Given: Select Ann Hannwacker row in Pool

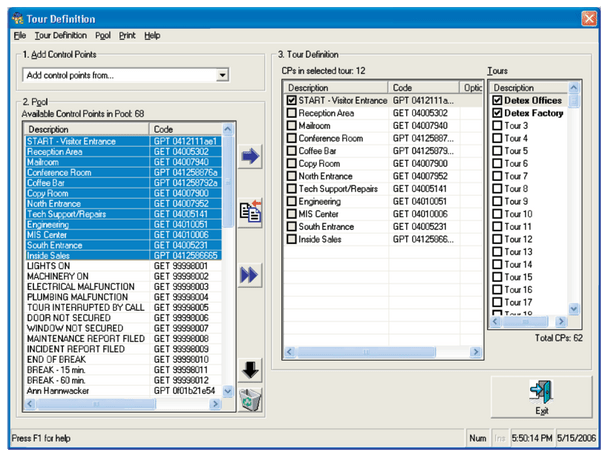Looking at the screenshot, I should pyautogui.click(x=123, y=391).
